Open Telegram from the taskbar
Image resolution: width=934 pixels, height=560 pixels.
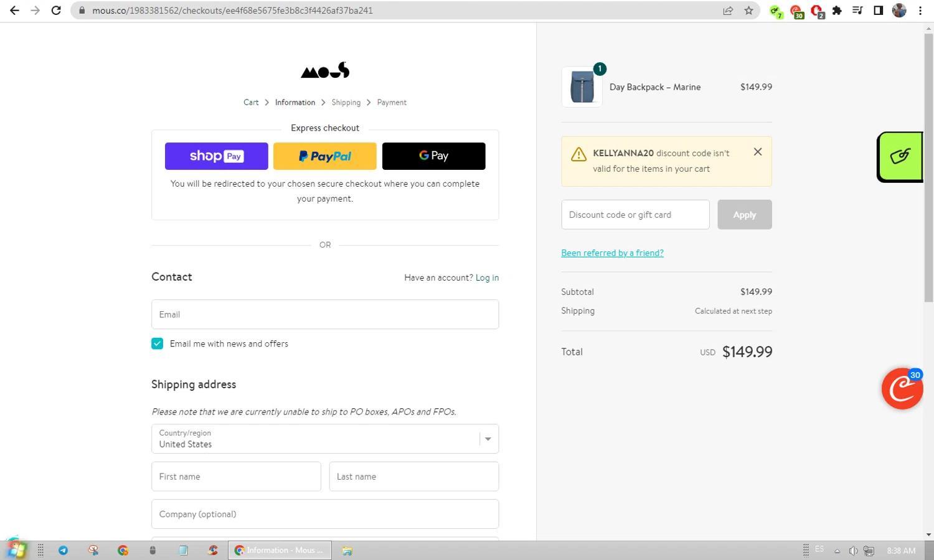click(64, 550)
